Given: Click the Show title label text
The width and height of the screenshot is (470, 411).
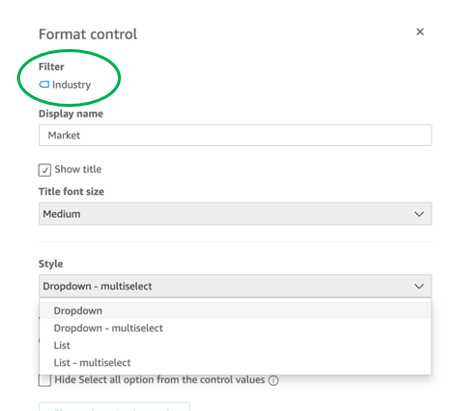Looking at the screenshot, I should click(x=78, y=169).
